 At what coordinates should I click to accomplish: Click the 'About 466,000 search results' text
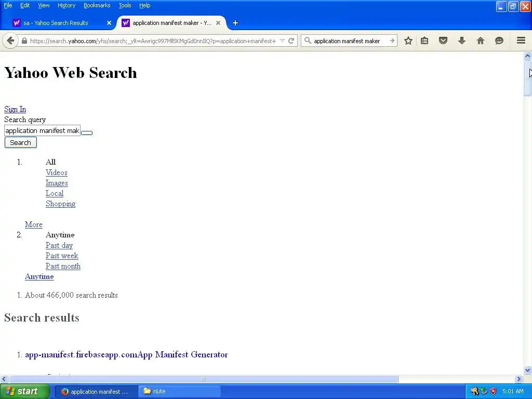pyautogui.click(x=71, y=295)
